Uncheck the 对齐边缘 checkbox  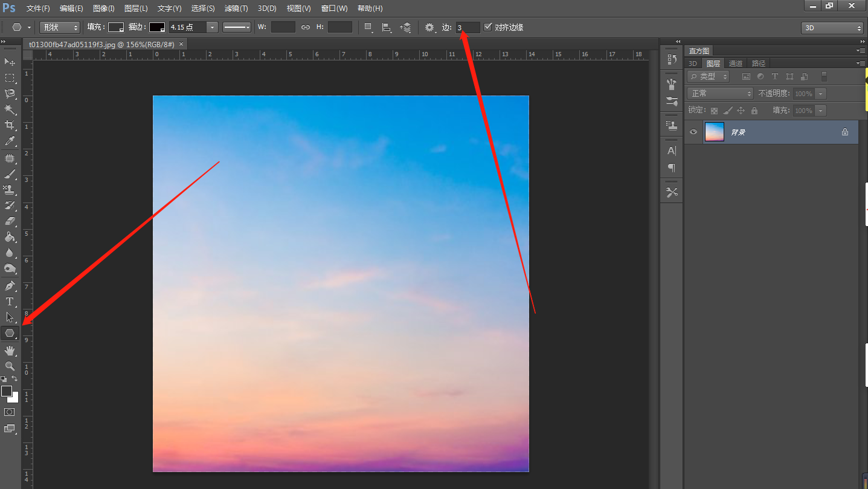[488, 27]
